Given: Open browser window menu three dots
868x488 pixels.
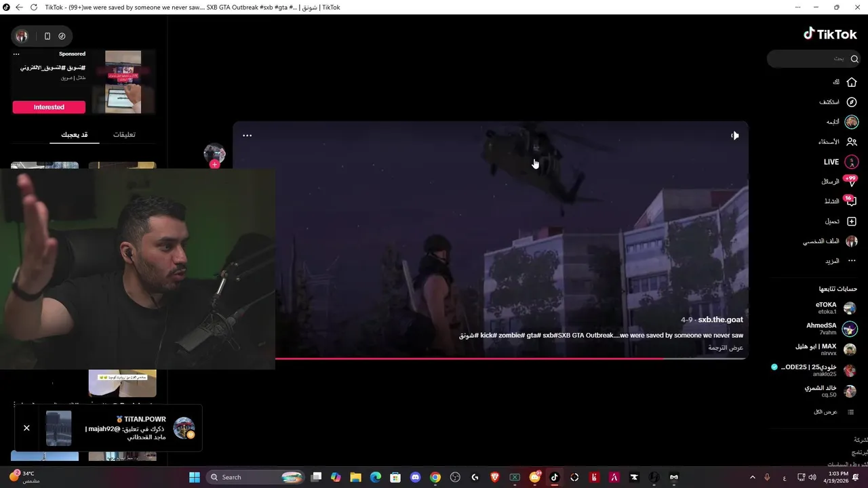Looking at the screenshot, I should click(x=797, y=7).
